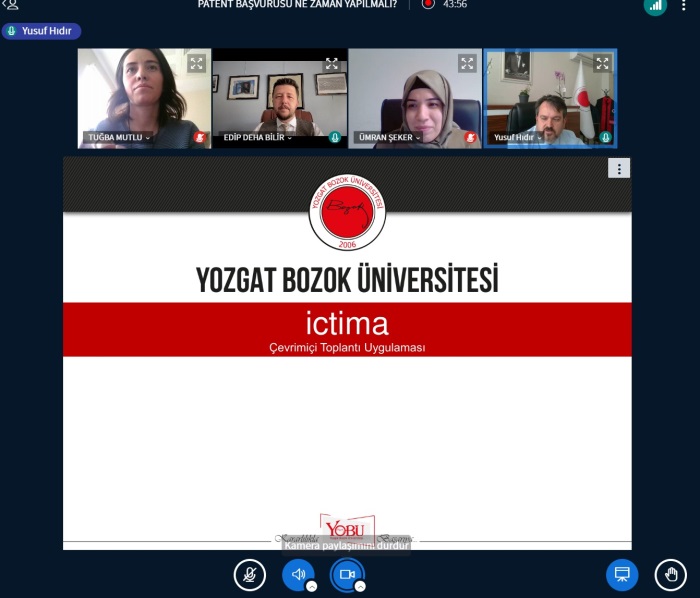Click muted mic icon on TUĞBA MUTLU

pyautogui.click(x=200, y=137)
